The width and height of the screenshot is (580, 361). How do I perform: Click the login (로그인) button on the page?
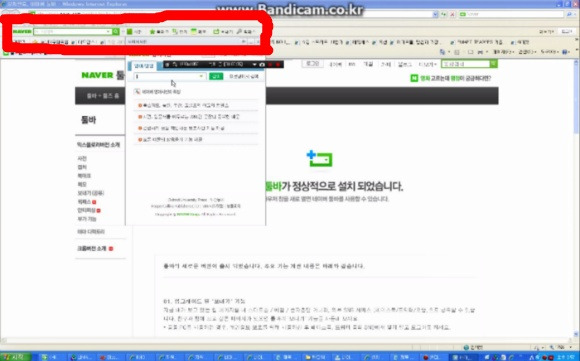click(313, 64)
